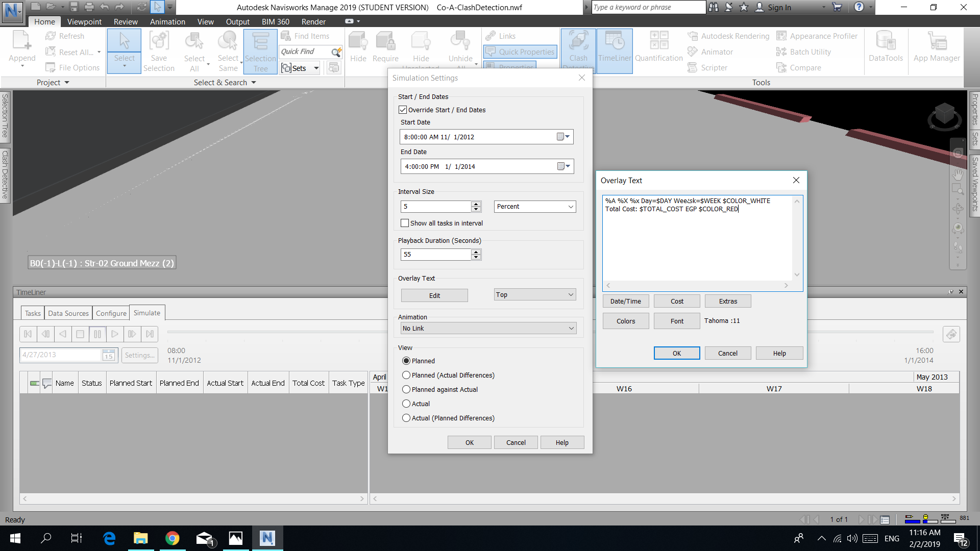
Task: Uncheck Override Start / End Dates
Action: tap(403, 110)
